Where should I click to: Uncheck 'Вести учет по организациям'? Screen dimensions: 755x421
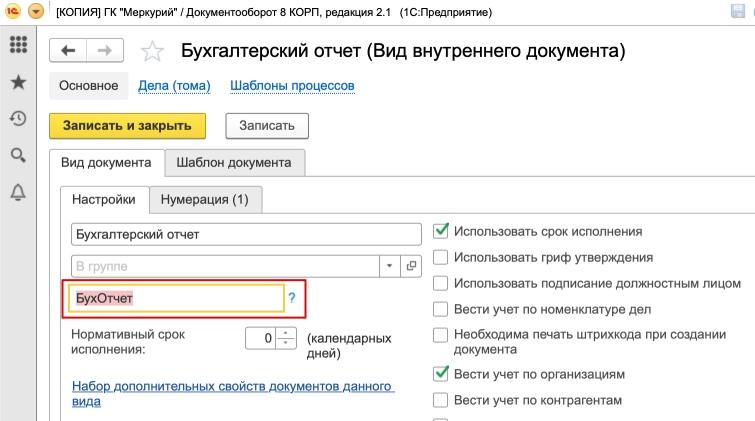pyautogui.click(x=440, y=373)
